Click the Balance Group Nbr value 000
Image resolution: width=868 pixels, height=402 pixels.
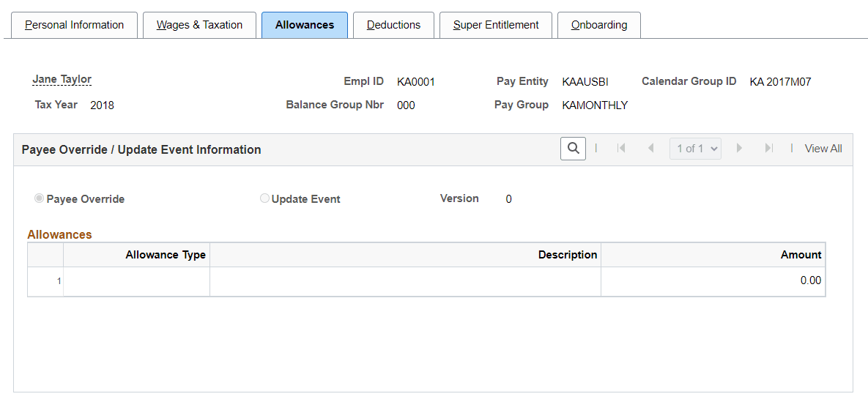(406, 105)
